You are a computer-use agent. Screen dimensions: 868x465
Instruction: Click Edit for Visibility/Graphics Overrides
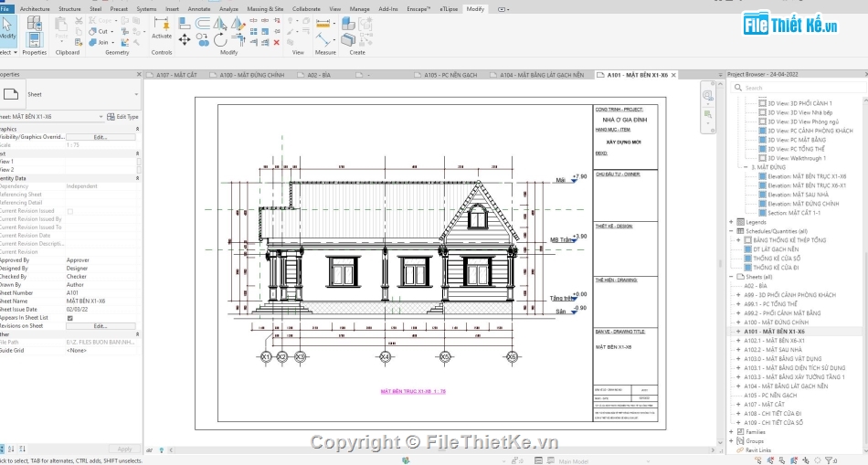point(101,137)
